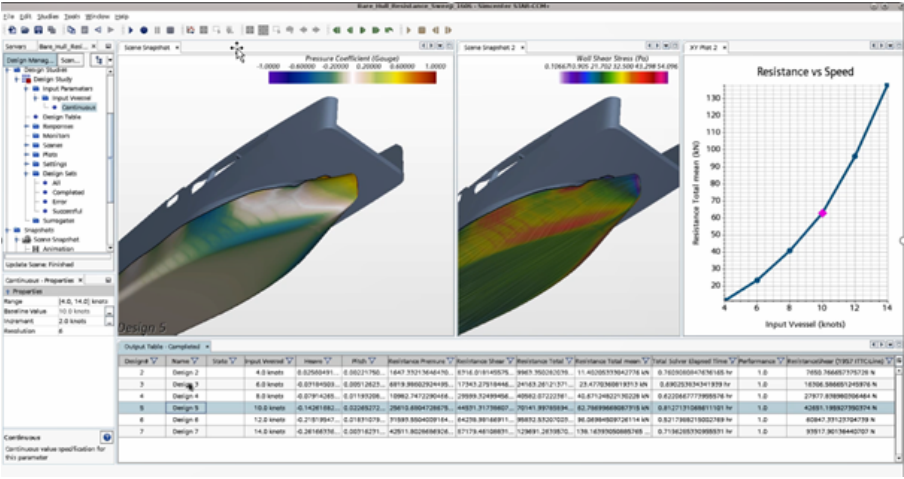This screenshot has height=479, width=904.
Task: Select the Animation tree item
Action: [x=58, y=249]
